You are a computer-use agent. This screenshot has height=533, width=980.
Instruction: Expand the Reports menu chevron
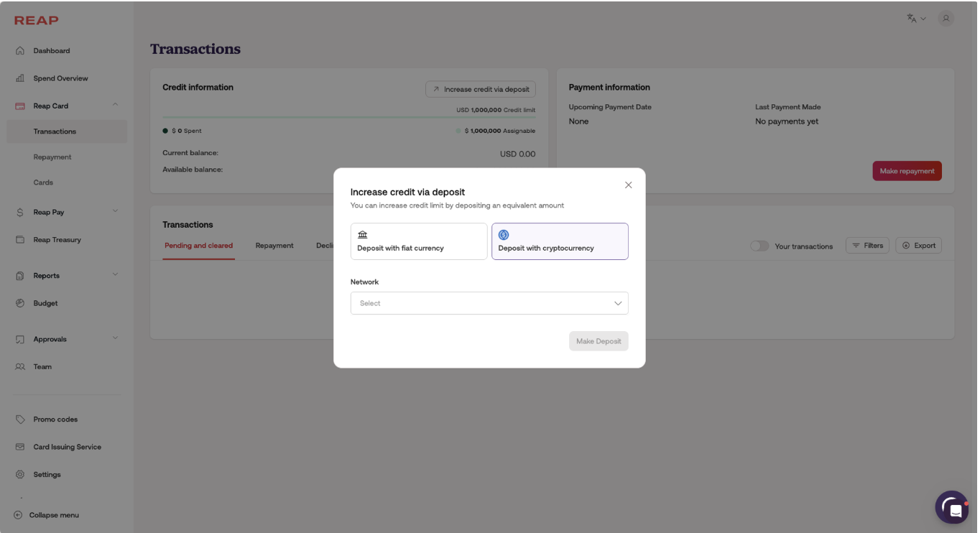[115, 275]
